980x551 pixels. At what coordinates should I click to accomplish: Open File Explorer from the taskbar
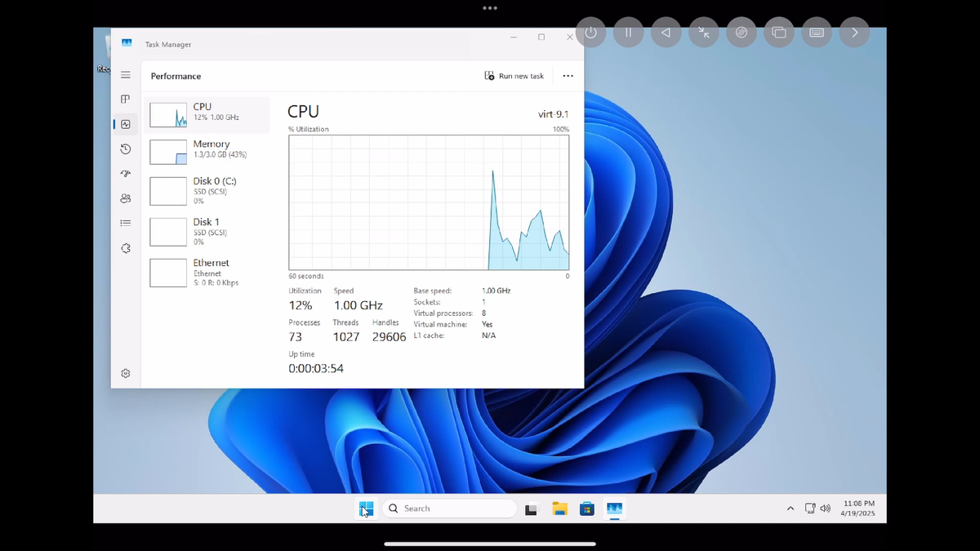click(559, 509)
